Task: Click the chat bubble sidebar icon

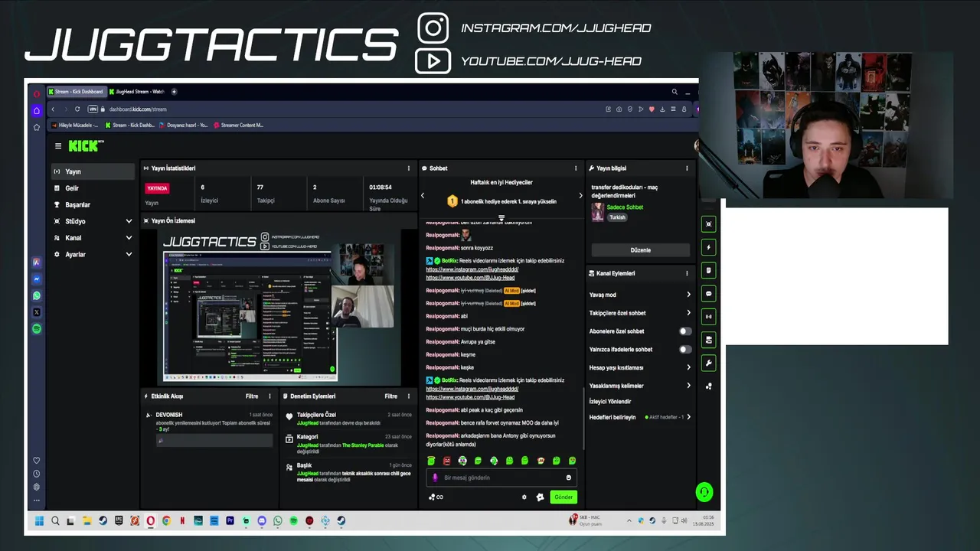Action: coord(709,294)
